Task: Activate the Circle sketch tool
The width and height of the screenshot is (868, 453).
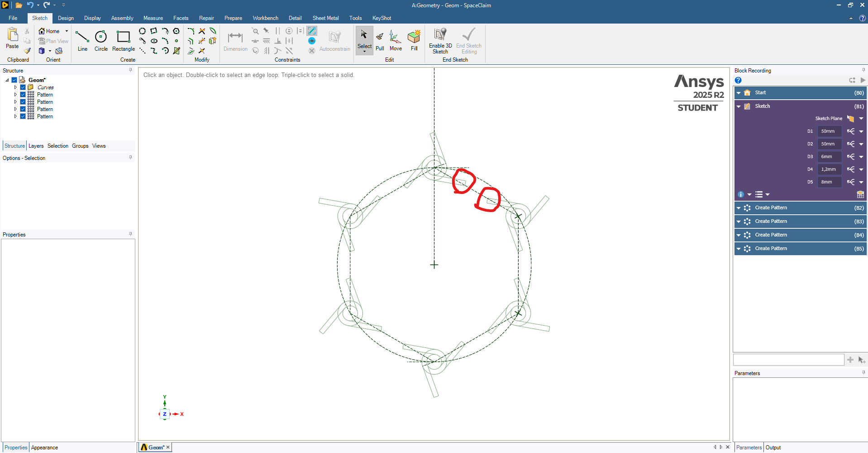Action: (101, 41)
